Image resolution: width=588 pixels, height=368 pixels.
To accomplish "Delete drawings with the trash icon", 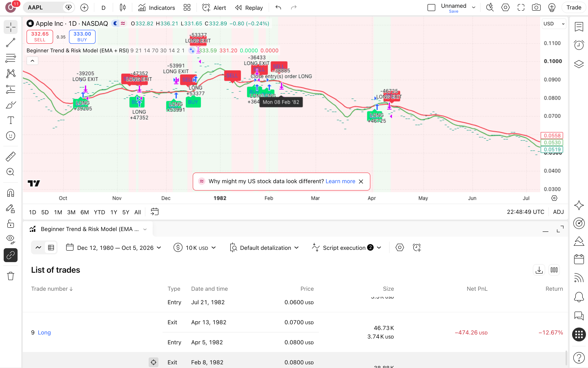I will (x=10, y=276).
